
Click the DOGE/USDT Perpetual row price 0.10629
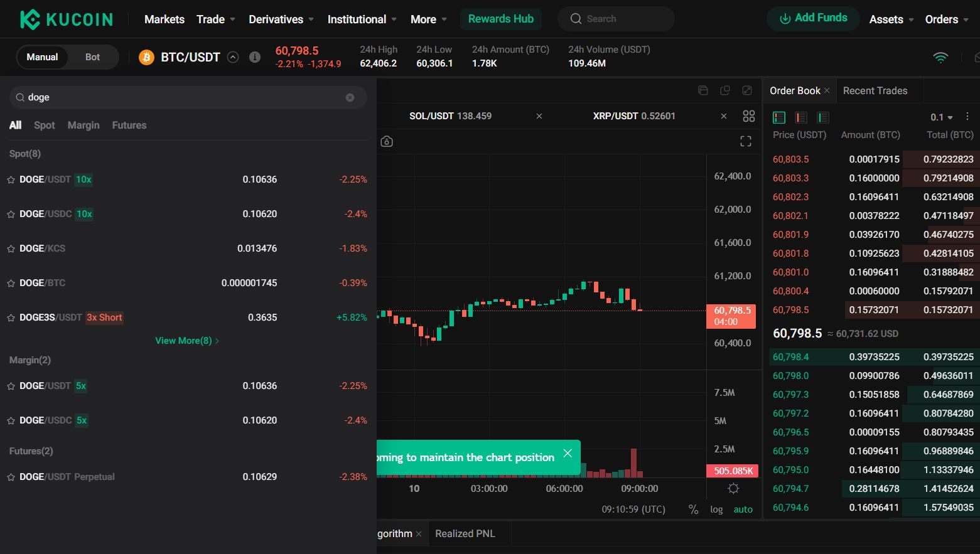coord(260,477)
